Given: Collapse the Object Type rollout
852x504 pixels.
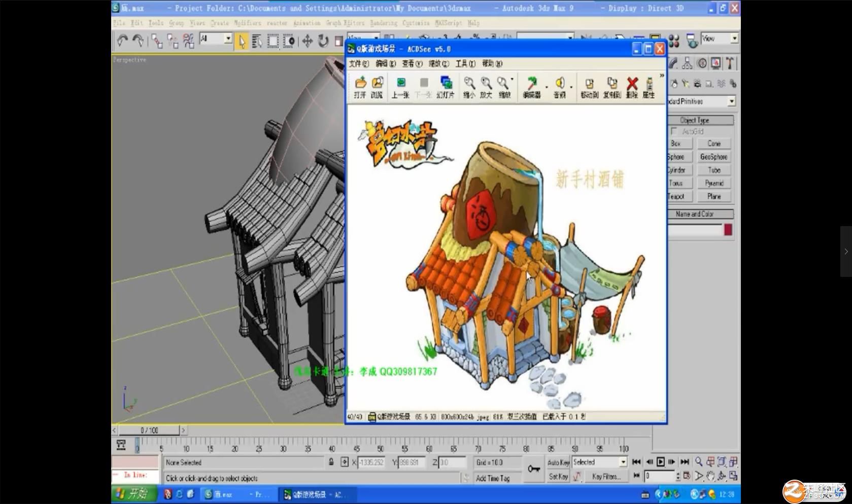Looking at the screenshot, I should click(x=701, y=120).
